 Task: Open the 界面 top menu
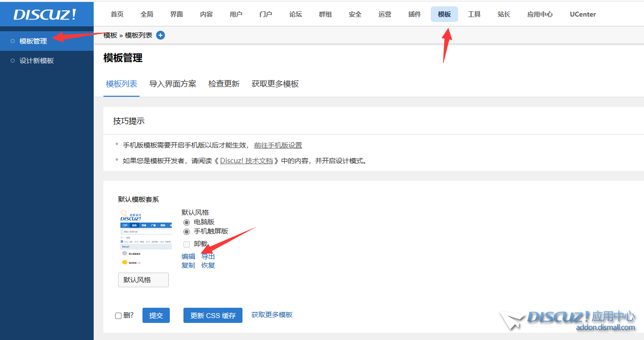tap(177, 14)
